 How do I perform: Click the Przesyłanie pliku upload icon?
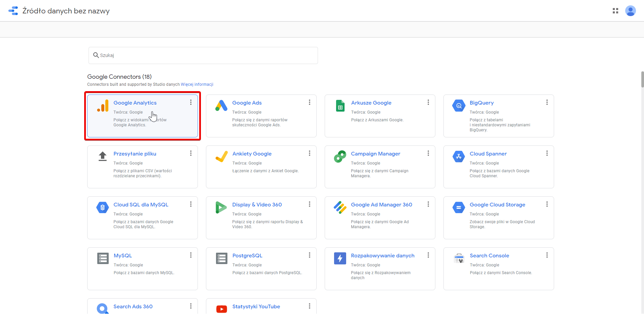tap(103, 156)
